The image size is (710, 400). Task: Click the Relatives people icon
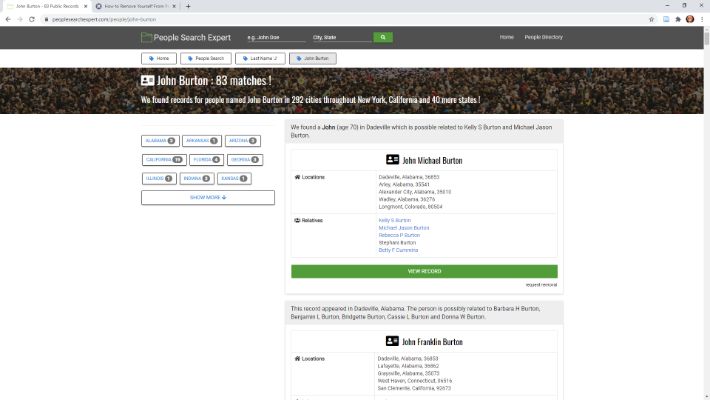[297, 220]
